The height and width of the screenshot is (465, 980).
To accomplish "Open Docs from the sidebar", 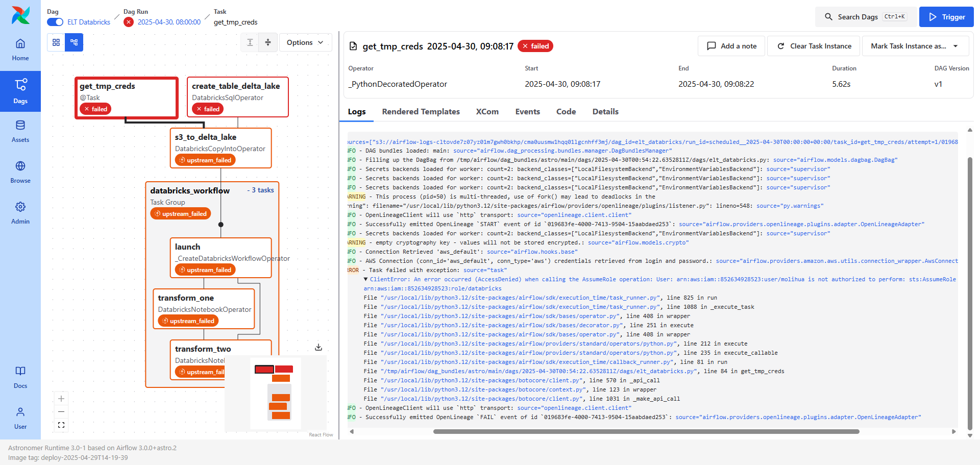I will coord(20,377).
